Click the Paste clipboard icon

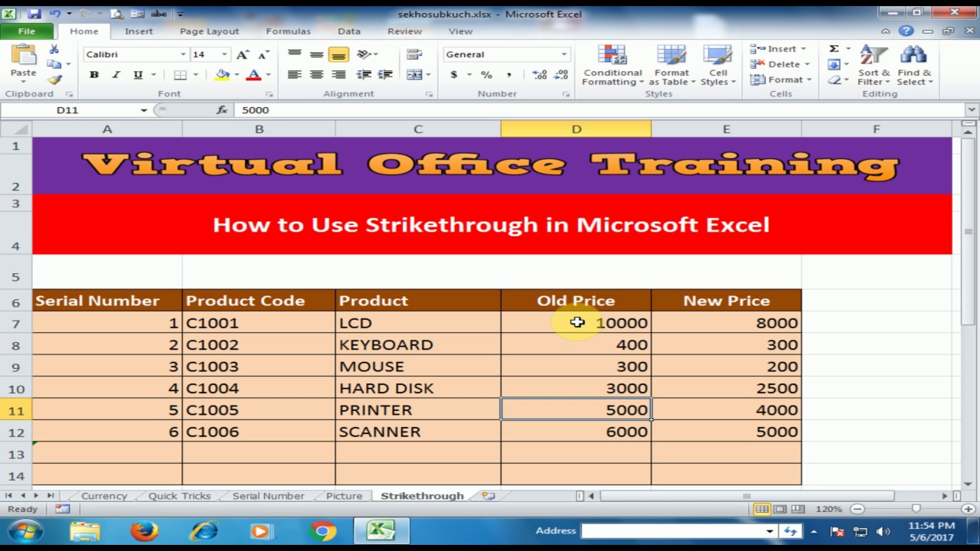(23, 55)
